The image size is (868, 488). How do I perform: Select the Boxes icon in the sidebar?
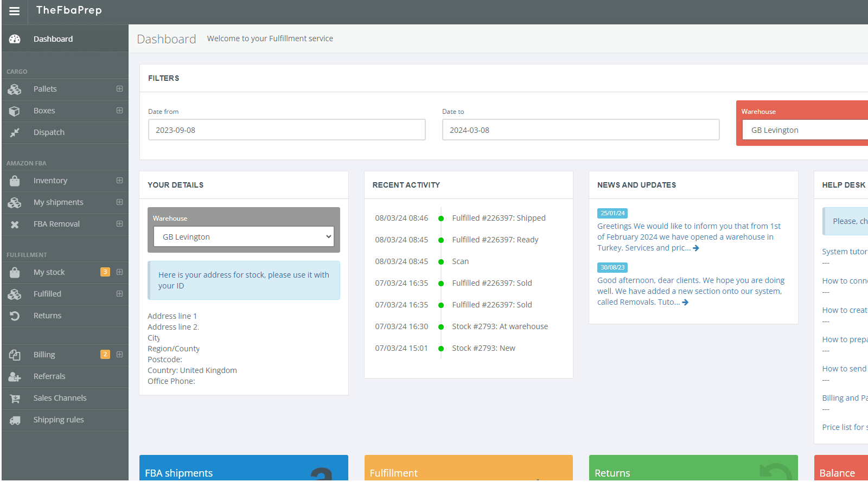coord(15,111)
